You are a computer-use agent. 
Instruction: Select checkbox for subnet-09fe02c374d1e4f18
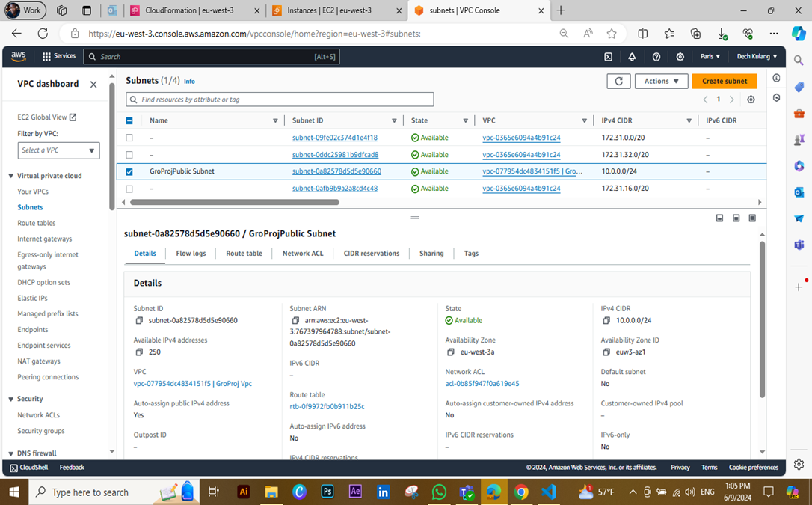[x=129, y=138]
